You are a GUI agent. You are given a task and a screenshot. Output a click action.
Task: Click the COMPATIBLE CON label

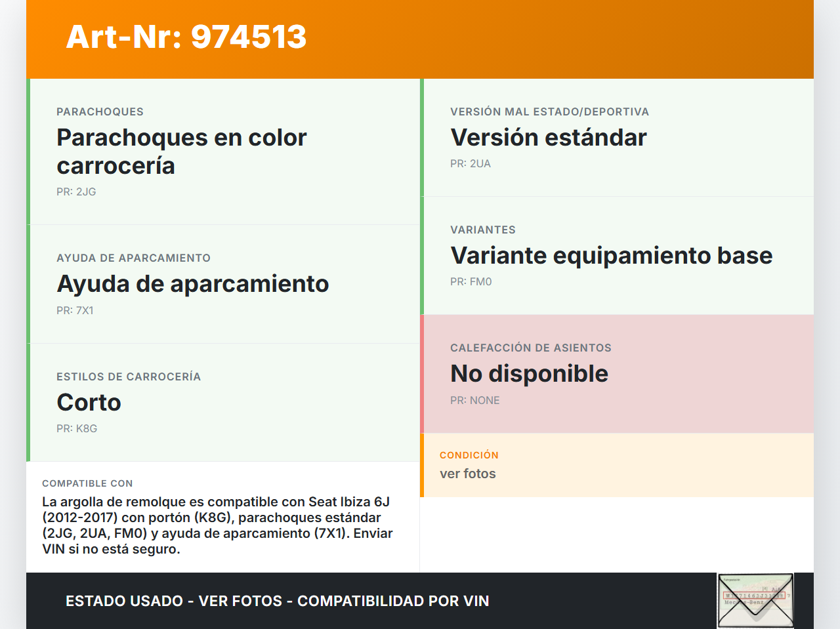pyautogui.click(x=87, y=483)
